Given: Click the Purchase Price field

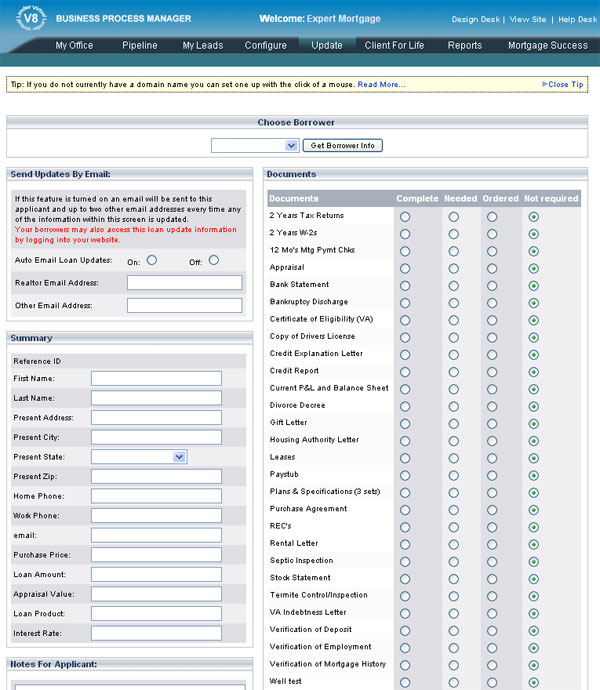Looking at the screenshot, I should [156, 554].
